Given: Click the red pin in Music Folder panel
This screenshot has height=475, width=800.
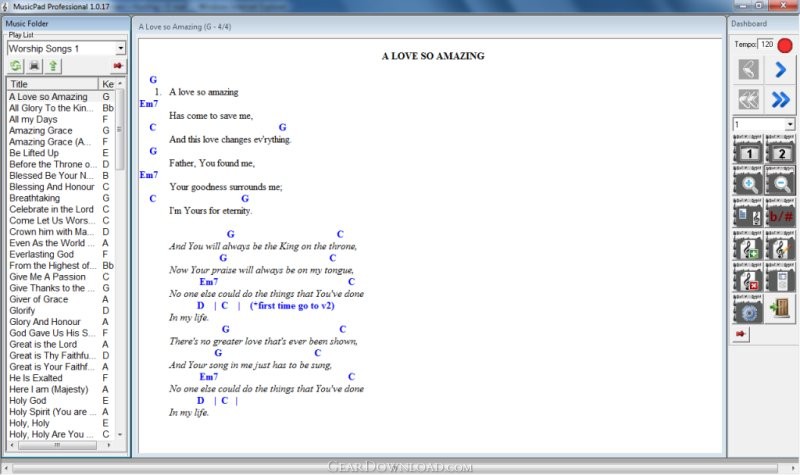Looking at the screenshot, I should point(118,66).
